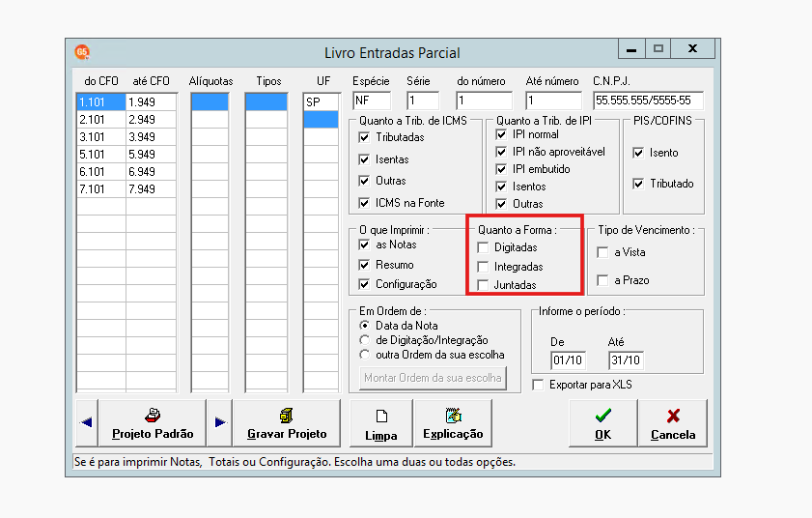This screenshot has height=518, width=812.
Task: Go to next project with right arrow
Action: coord(220,422)
